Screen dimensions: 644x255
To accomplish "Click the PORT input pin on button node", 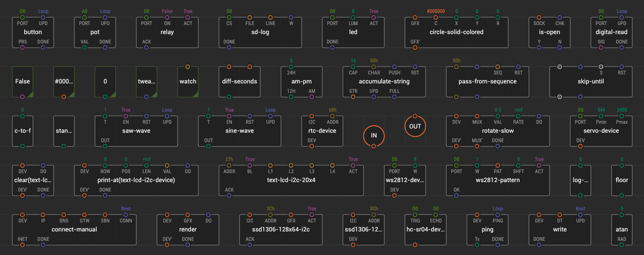I will (x=23, y=17).
